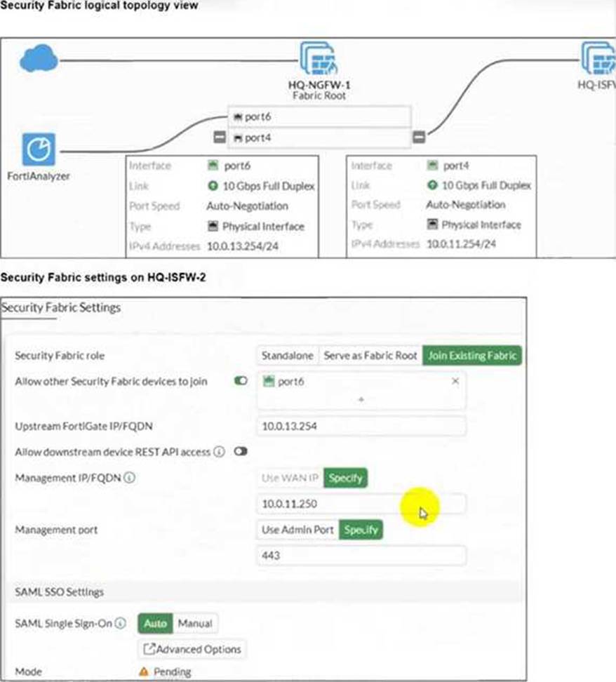The width and height of the screenshot is (616, 682).
Task: Click Management IP field 10.0.11.250
Action: 361,504
